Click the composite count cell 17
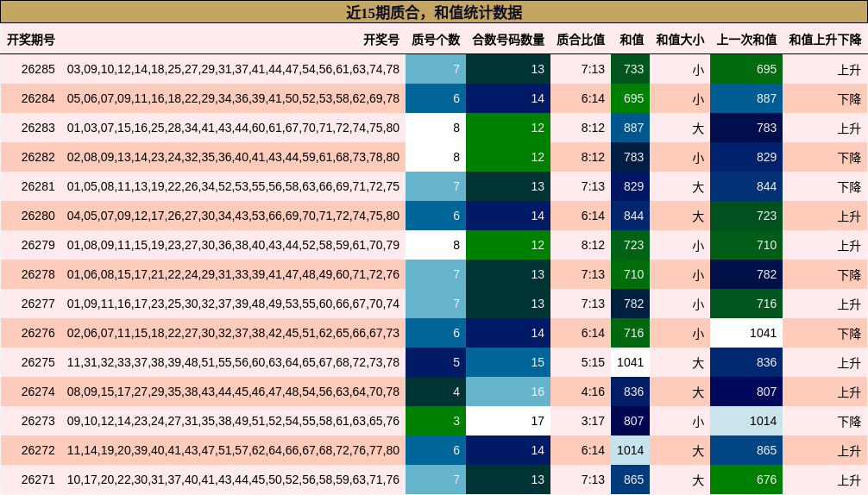868x495 pixels. tap(508, 421)
